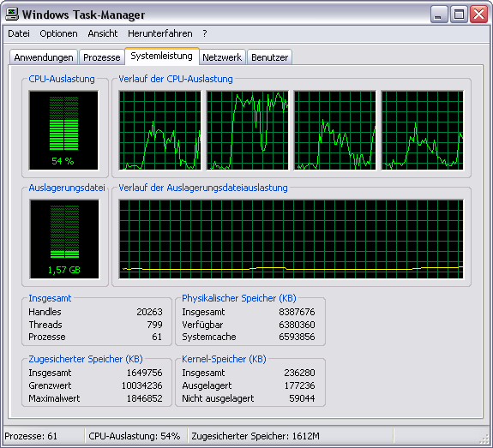This screenshot has width=493, height=448.
Task: Click the Auslagerungsdatei usage history graph
Action: pyautogui.click(x=292, y=239)
